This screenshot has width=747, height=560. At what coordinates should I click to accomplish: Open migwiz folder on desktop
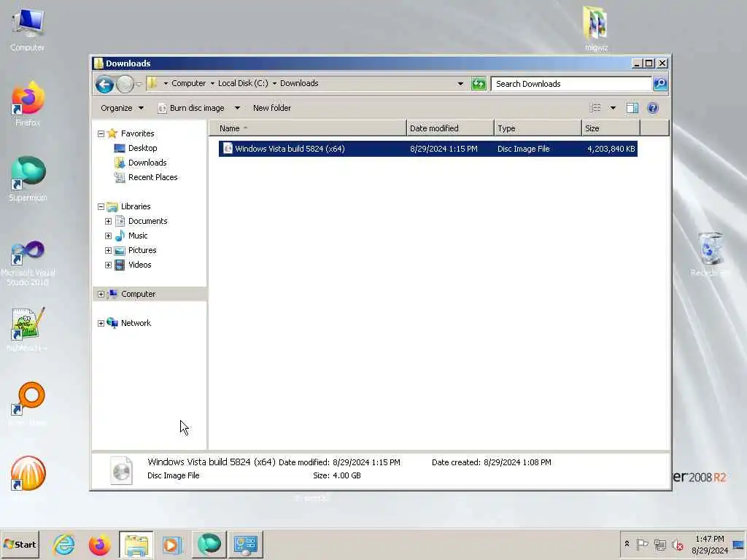[x=596, y=28]
